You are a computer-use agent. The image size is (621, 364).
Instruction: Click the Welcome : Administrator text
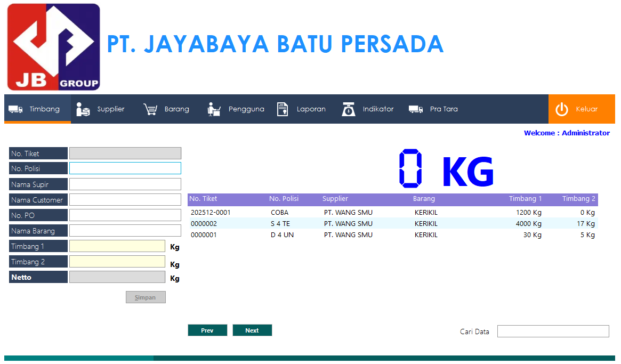click(x=567, y=133)
